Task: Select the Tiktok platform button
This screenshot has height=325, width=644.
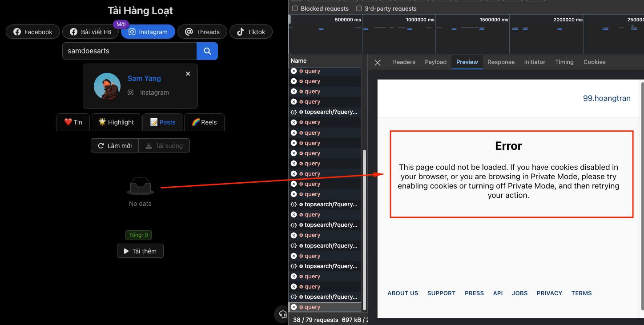Action: (x=251, y=32)
